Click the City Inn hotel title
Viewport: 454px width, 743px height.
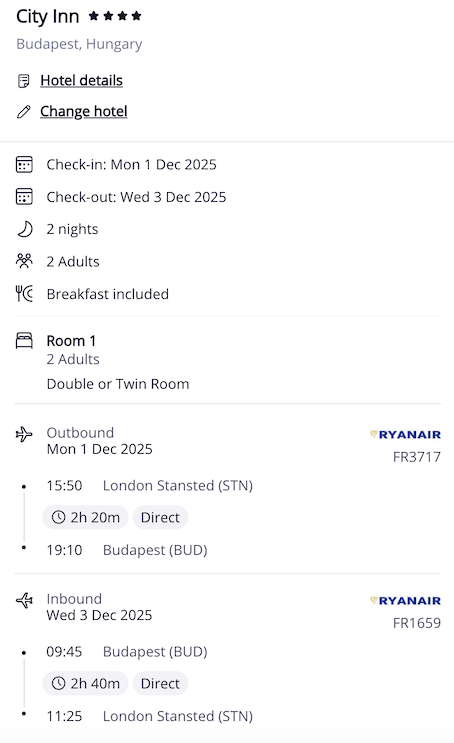[47, 17]
